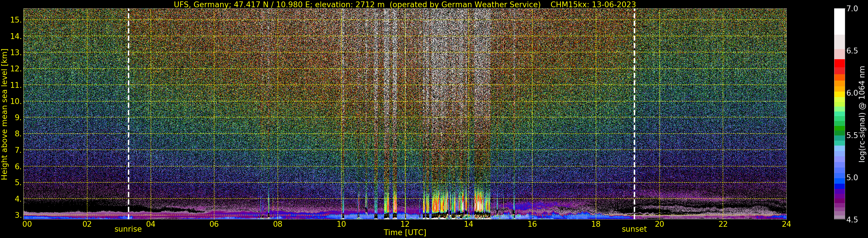Pick the yellow colorbar segment near 6.0
The height and width of the screenshot is (238, 868).
(839, 95)
